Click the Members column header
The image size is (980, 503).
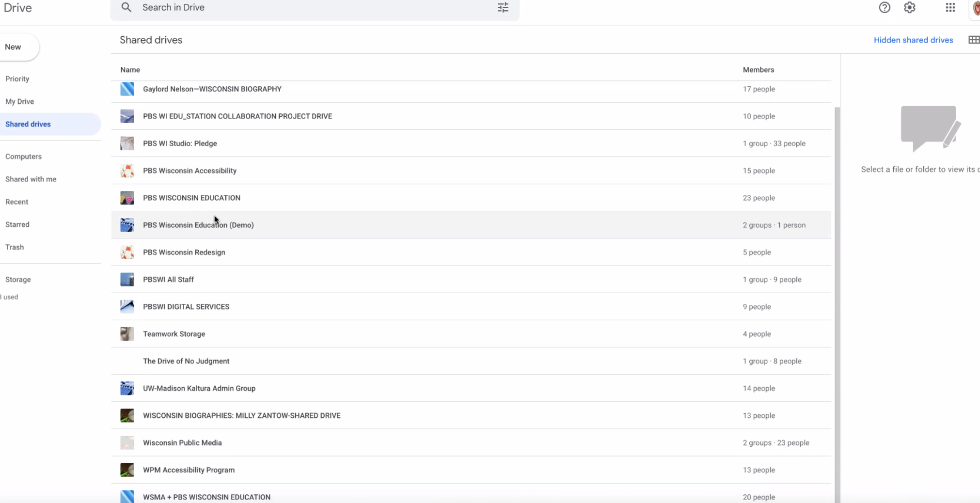click(758, 70)
